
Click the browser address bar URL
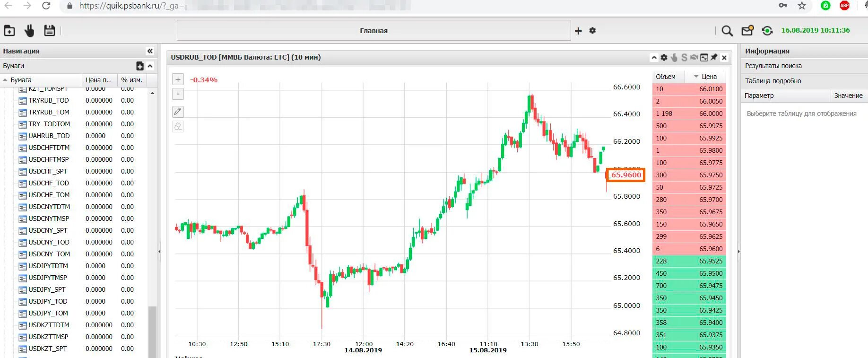[x=131, y=6]
